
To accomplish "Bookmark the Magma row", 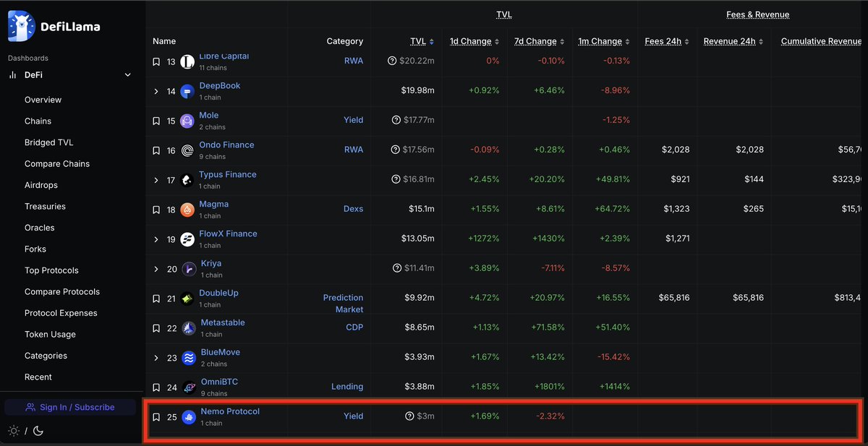I will point(156,210).
